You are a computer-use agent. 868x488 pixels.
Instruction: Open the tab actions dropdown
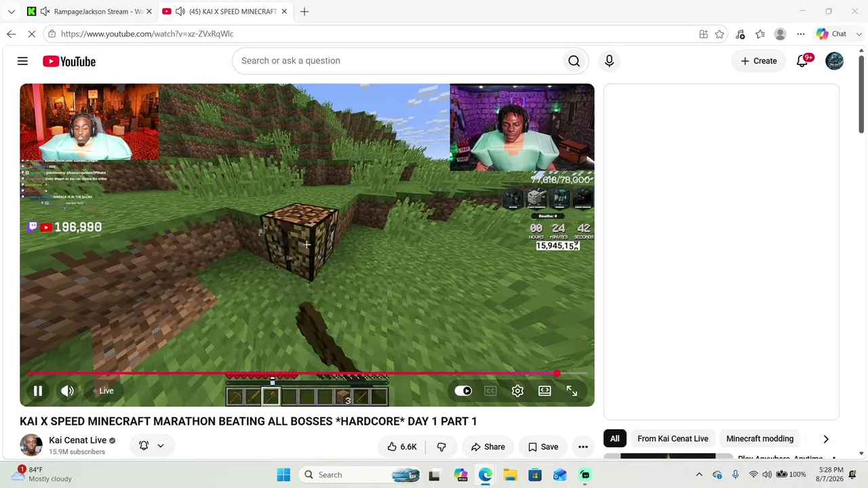[12, 12]
